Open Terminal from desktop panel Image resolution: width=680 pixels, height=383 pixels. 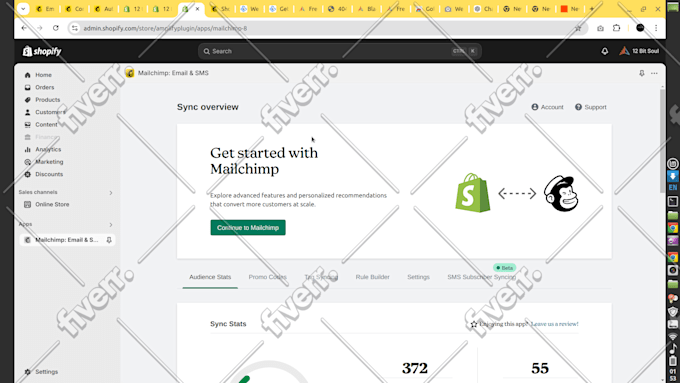pyautogui.click(x=673, y=201)
